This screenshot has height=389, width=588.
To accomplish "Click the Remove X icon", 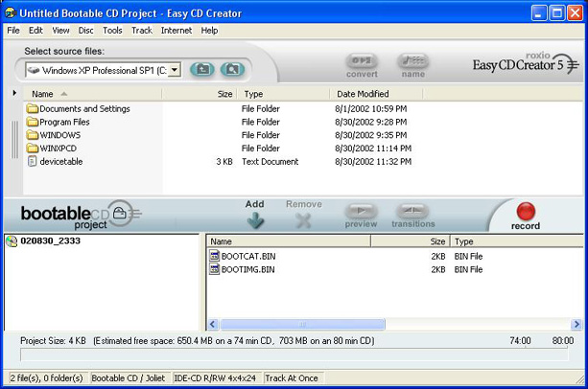I will (x=303, y=220).
